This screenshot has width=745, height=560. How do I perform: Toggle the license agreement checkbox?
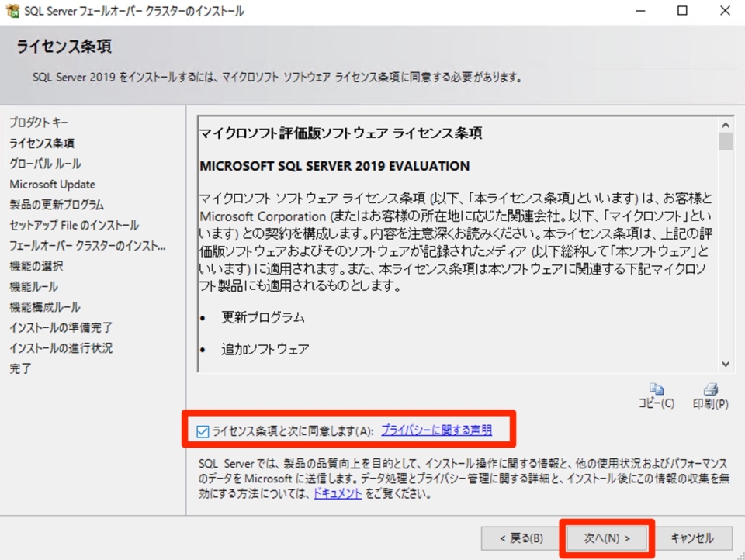point(203,431)
